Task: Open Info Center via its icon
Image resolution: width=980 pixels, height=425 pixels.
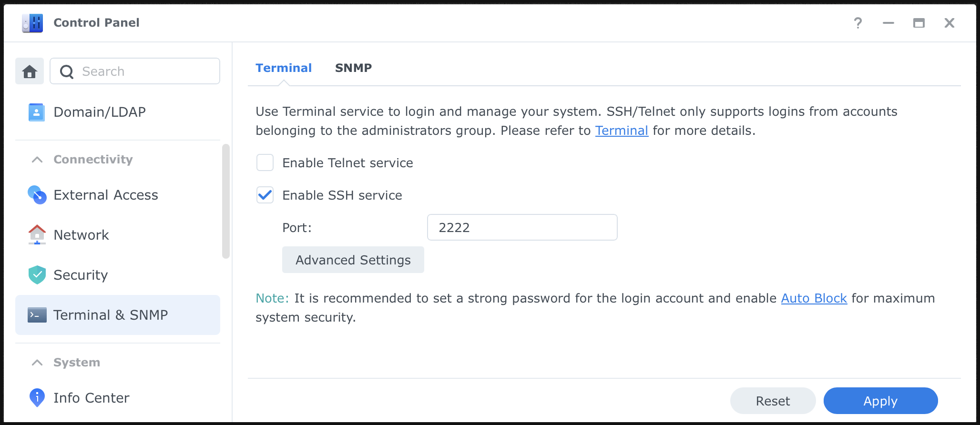Action: [37, 398]
